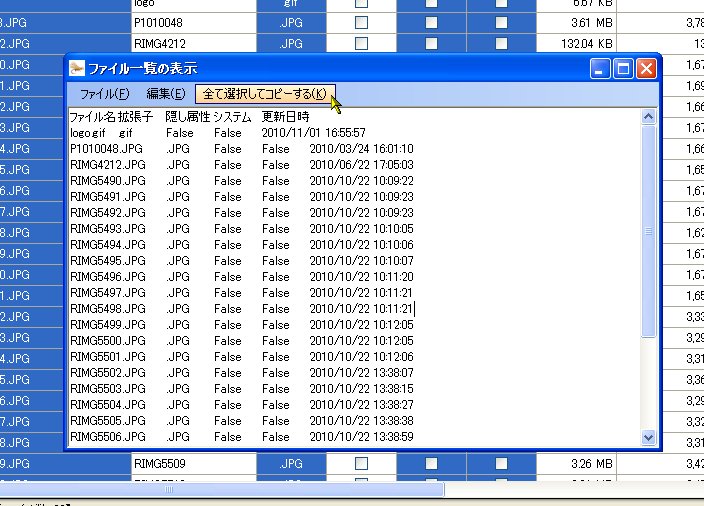This screenshot has height=506, width=704.
Task: Click the dialog scrollbar's down arrow
Action: pos(648,437)
